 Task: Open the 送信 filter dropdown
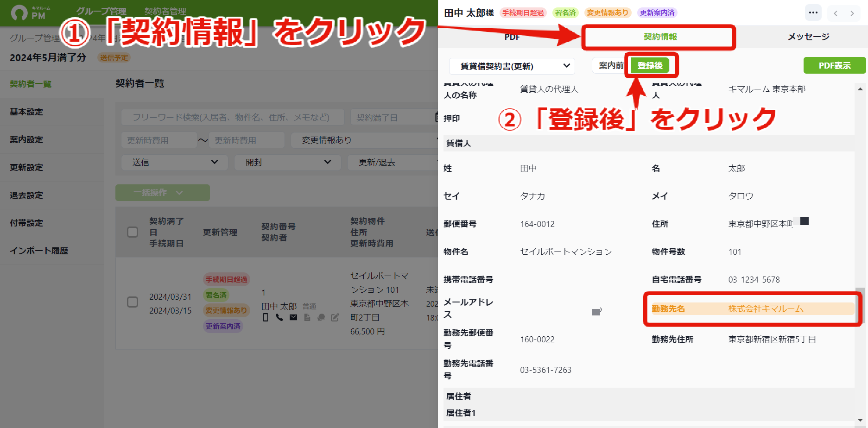175,162
